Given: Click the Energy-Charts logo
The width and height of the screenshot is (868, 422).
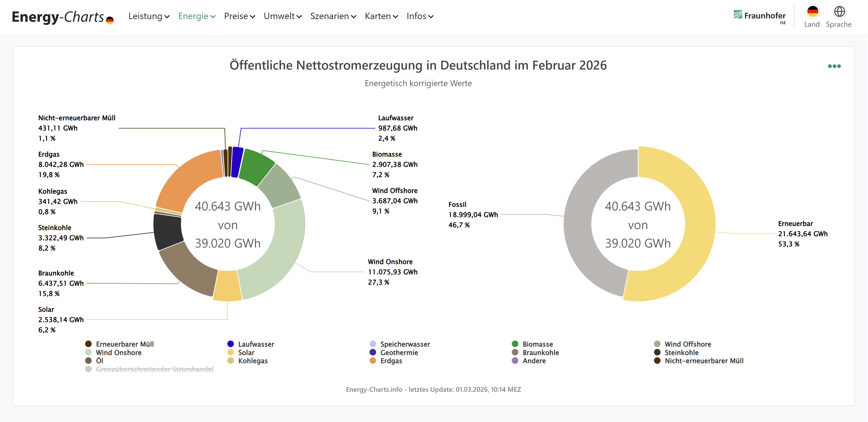Looking at the screenshot, I should (x=63, y=17).
